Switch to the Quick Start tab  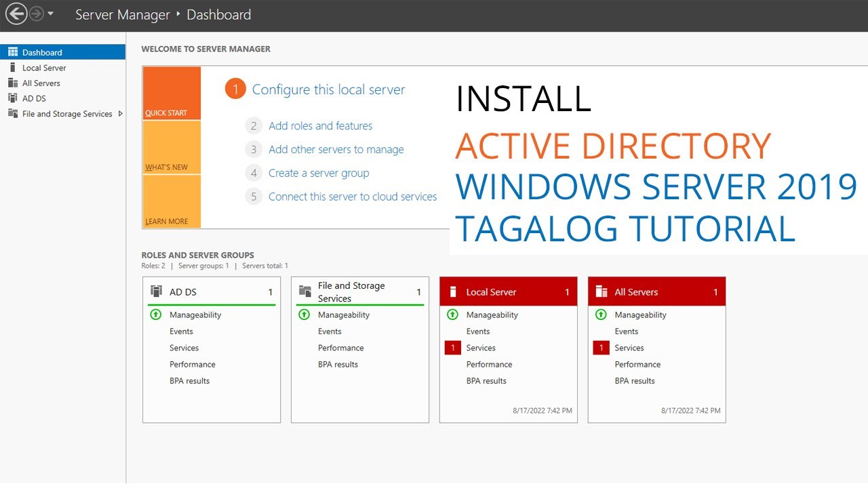172,93
